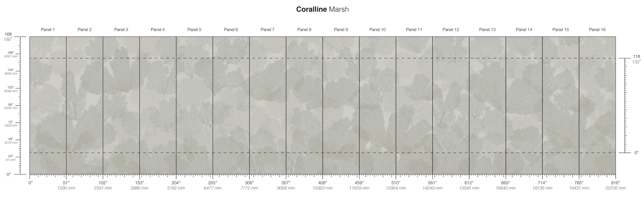Click the 204″ horizontal ruler label
This screenshot has width=644, height=203.
pyautogui.click(x=176, y=183)
